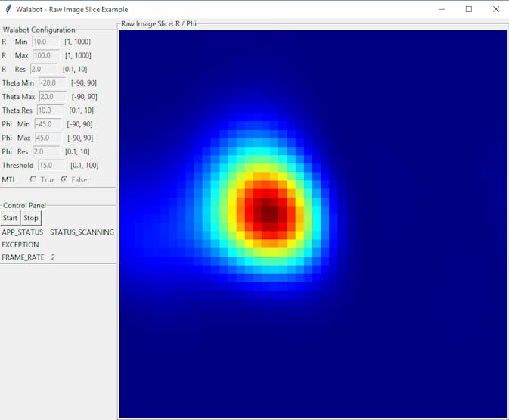Click the Stop button in Control Panel
This screenshot has height=420, width=509.
pos(31,218)
